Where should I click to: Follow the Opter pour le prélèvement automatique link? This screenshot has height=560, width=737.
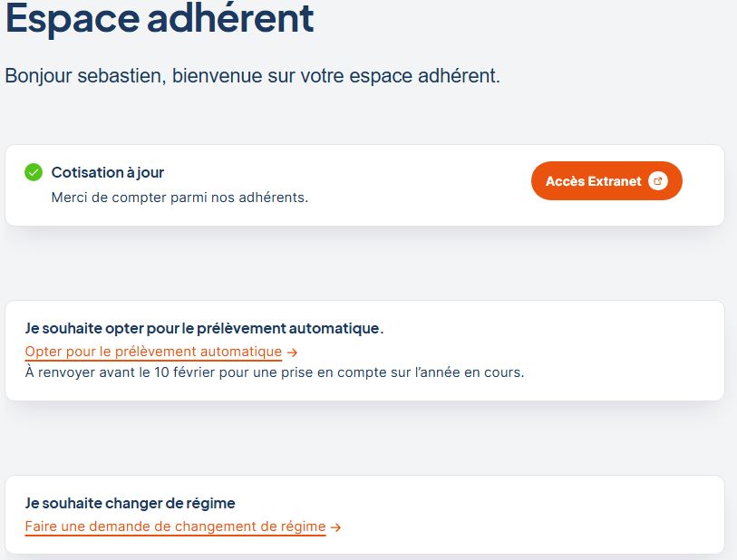tap(153, 352)
